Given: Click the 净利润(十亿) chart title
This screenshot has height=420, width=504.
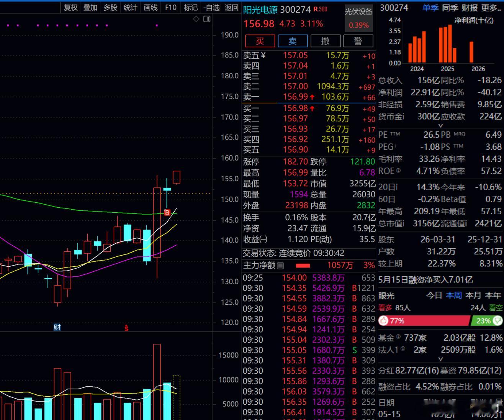Looking at the screenshot, I should click(x=474, y=20).
